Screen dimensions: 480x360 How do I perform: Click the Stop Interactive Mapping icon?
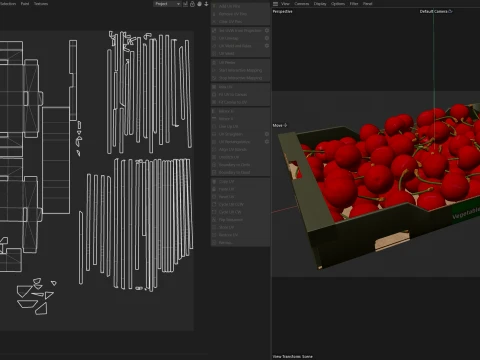(214, 78)
